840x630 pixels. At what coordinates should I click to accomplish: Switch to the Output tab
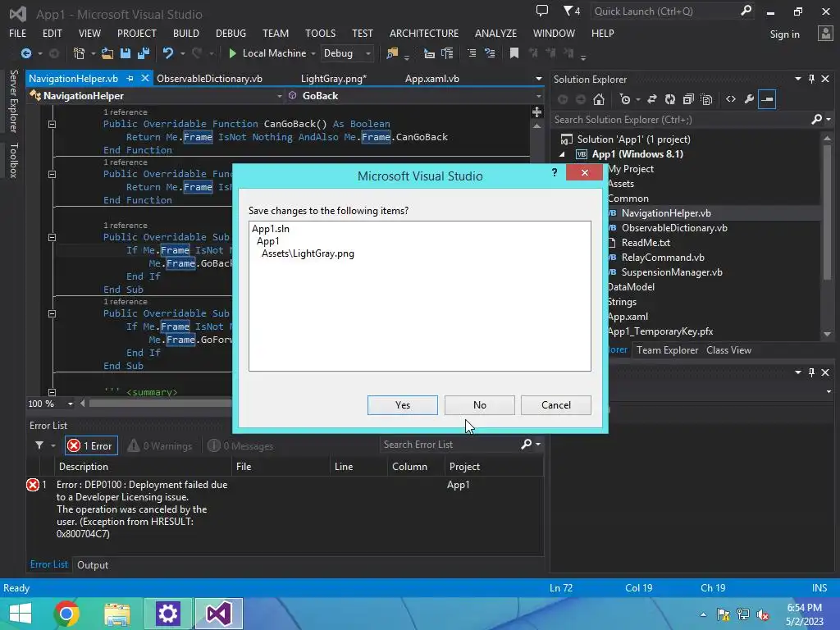pos(93,564)
